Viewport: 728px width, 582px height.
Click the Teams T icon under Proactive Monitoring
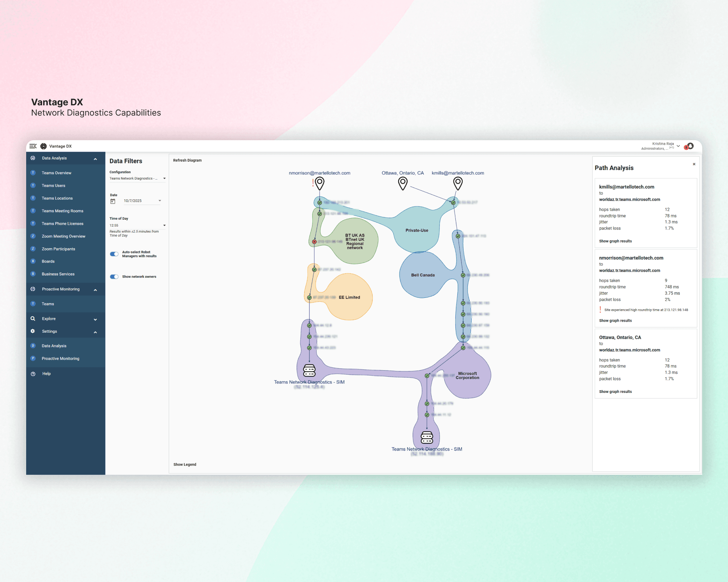point(33,304)
